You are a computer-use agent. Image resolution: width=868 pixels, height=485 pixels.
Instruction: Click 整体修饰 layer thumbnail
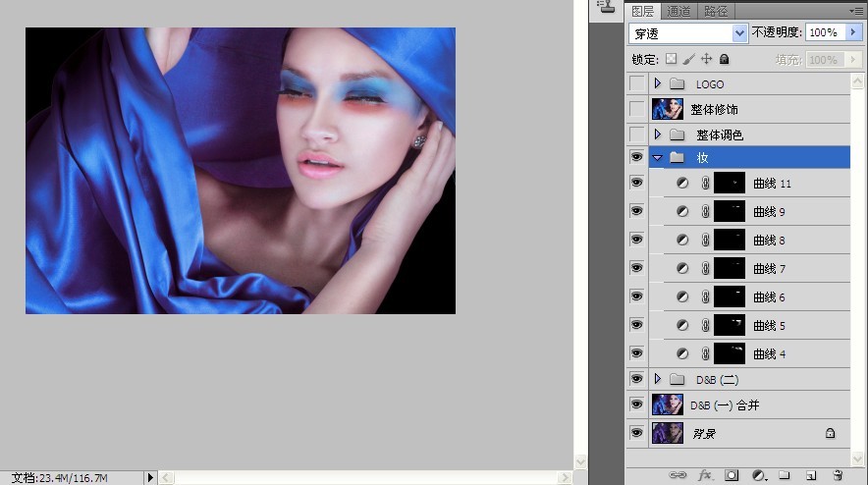click(668, 109)
